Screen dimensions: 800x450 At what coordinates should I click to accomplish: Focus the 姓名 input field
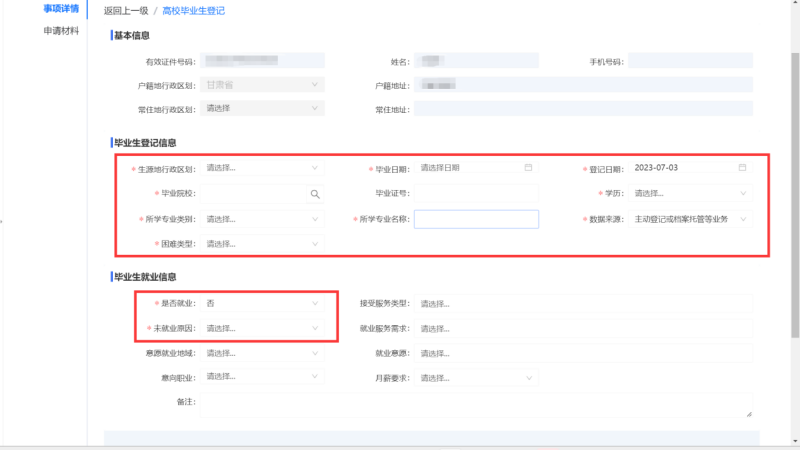(x=476, y=60)
